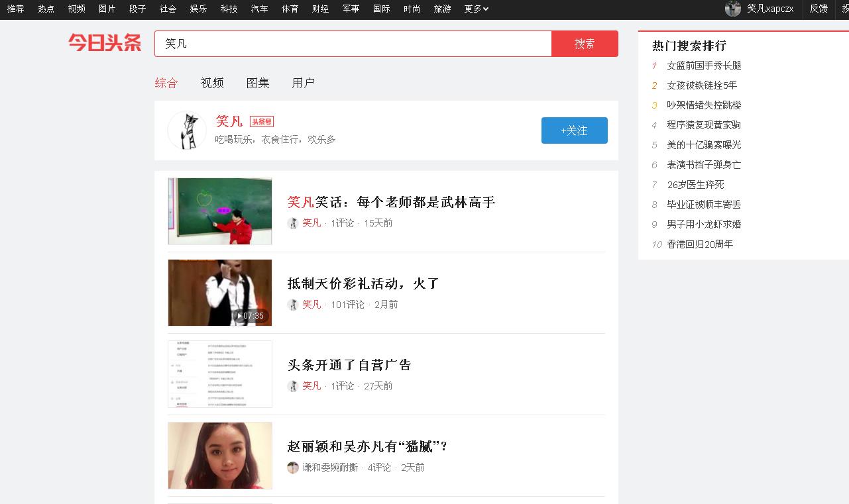Viewport: 849px width, 504px height.
Task: Click author name 笑凡 under 彩礼 article
Action: point(311,305)
